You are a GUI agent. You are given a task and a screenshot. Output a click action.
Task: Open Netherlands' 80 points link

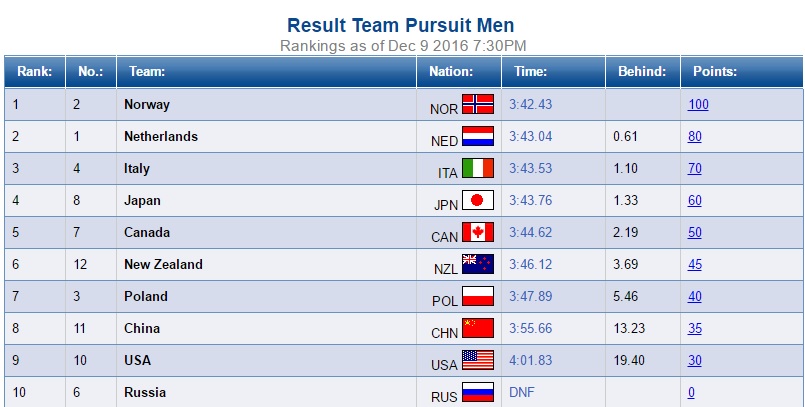tap(695, 137)
